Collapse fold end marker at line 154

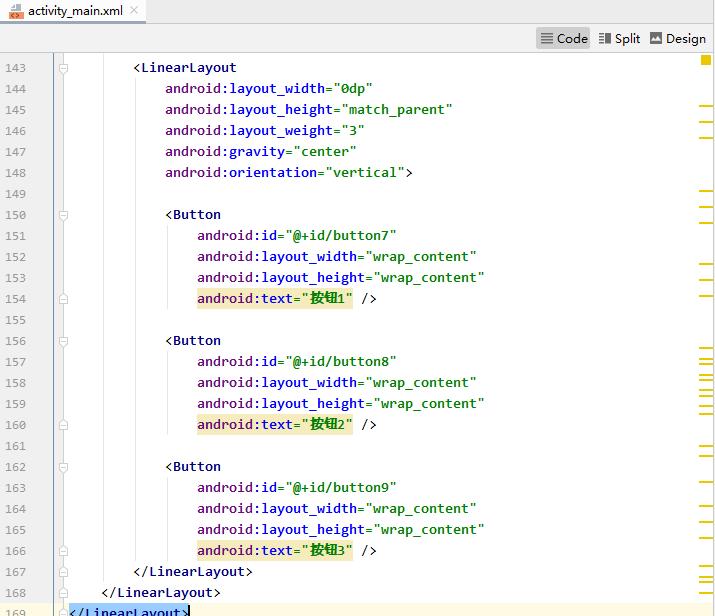tap(63, 299)
